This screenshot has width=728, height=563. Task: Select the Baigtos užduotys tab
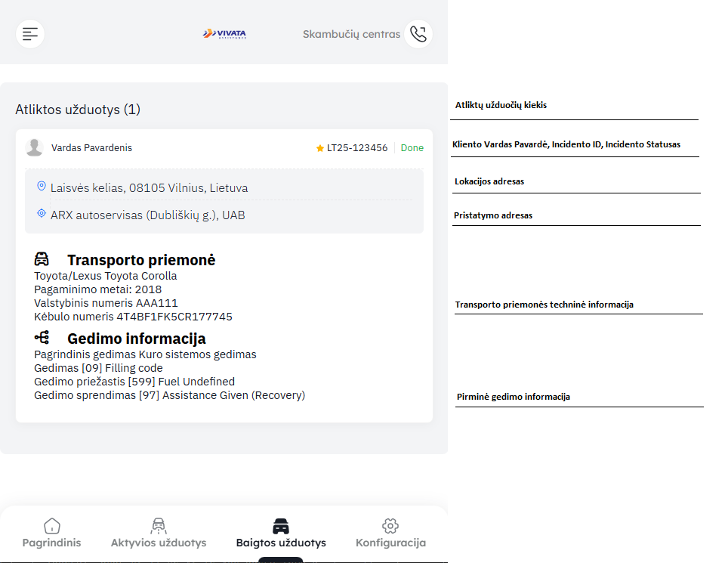click(281, 534)
